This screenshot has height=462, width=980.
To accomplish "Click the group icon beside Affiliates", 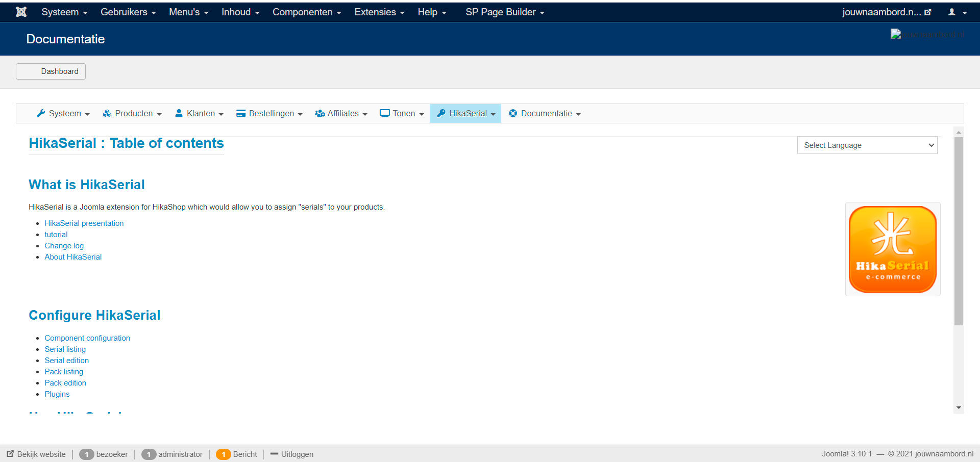I will tap(320, 113).
